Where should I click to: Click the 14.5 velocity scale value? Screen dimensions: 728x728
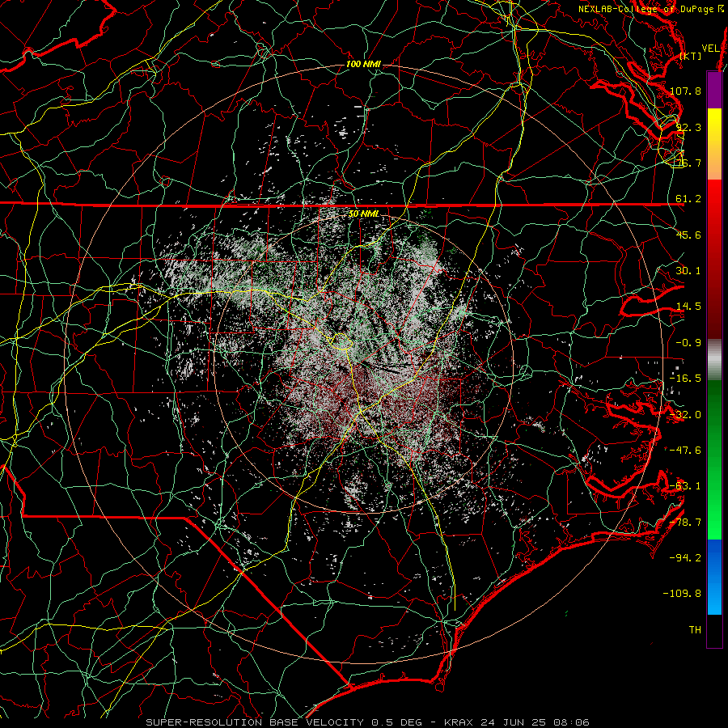point(688,307)
